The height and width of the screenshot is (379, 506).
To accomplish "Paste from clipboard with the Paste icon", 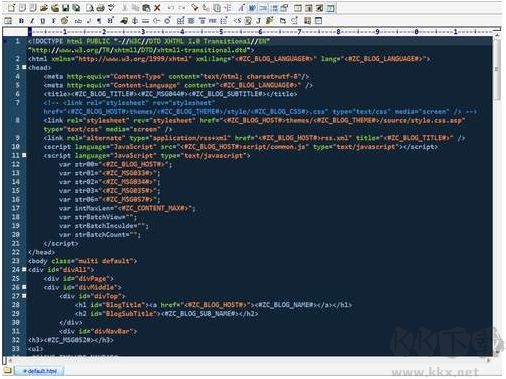I will (146, 7).
